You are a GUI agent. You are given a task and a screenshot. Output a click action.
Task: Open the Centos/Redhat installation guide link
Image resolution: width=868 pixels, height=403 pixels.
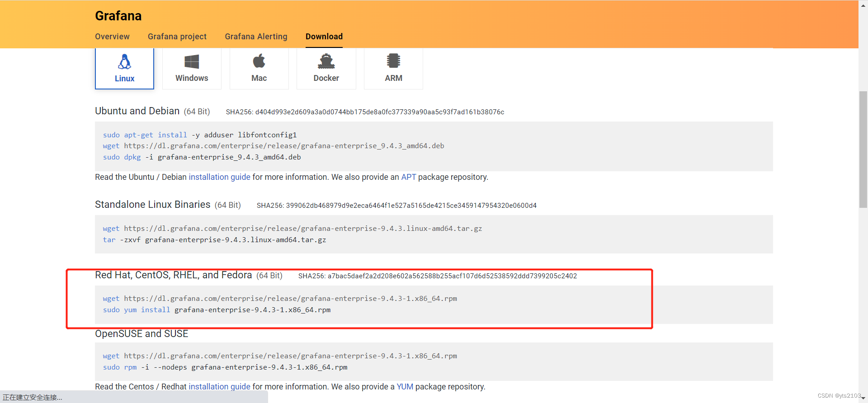(x=219, y=387)
